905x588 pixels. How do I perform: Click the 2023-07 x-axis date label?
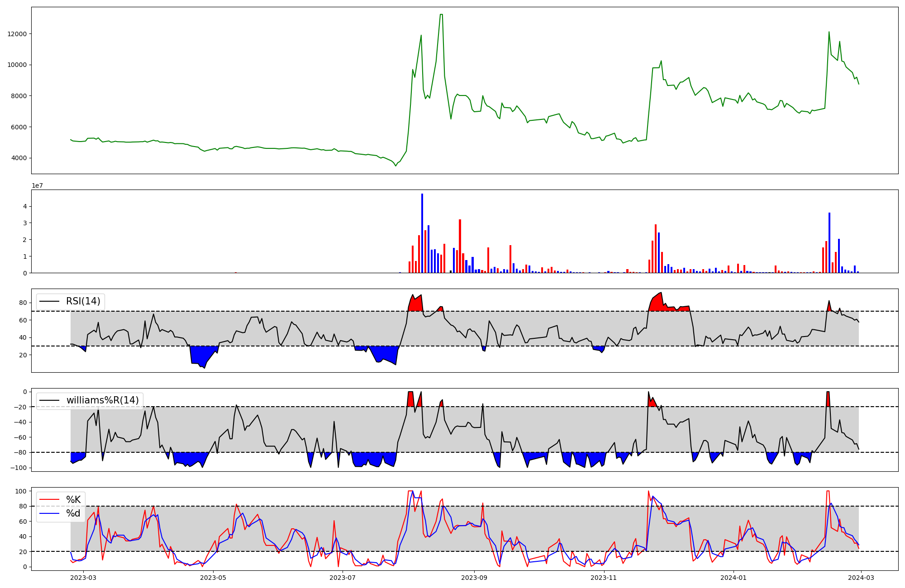point(343,578)
